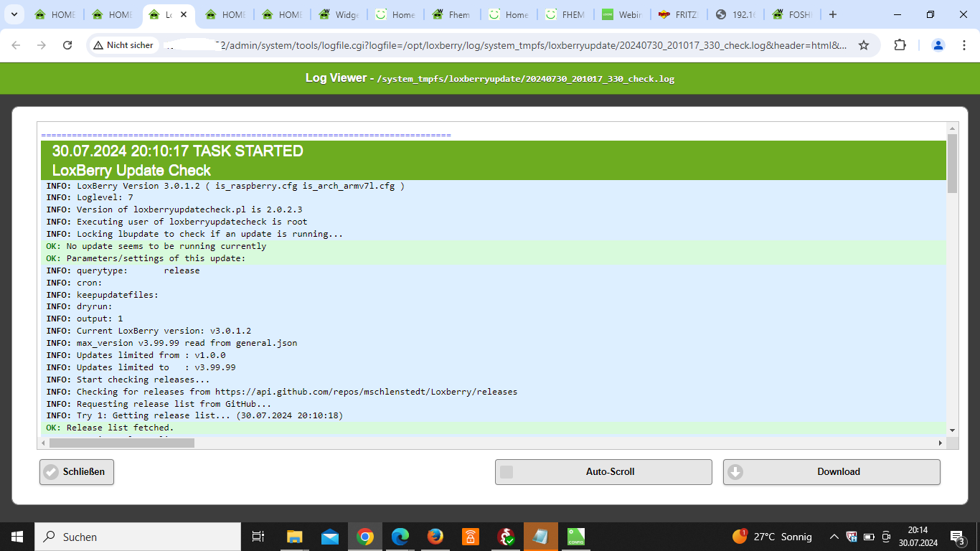
Task: Click 'INFO: Current LoxBerry version: v3.0.1.2'
Action: click(494, 331)
